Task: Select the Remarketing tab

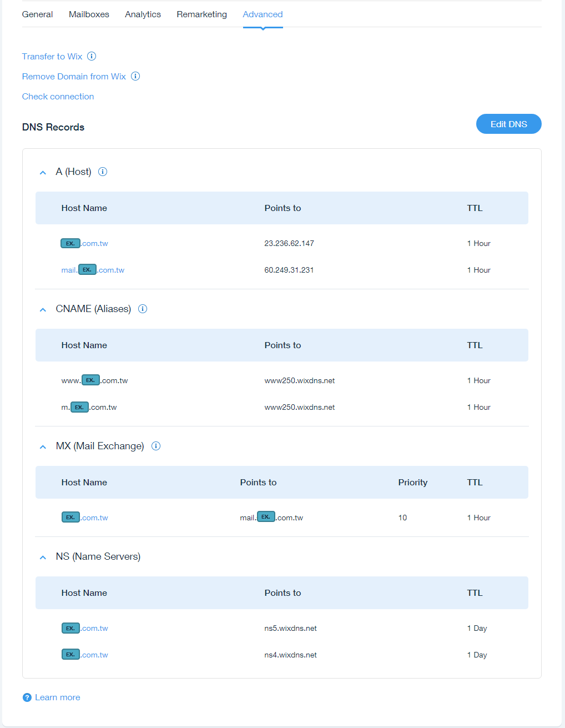Action: pos(201,14)
